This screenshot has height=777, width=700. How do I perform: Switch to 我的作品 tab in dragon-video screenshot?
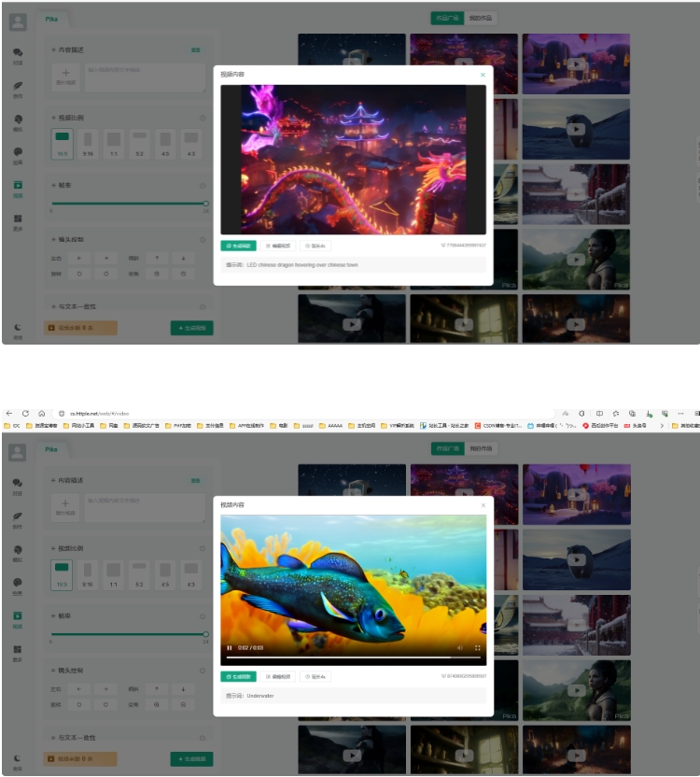pyautogui.click(x=481, y=18)
